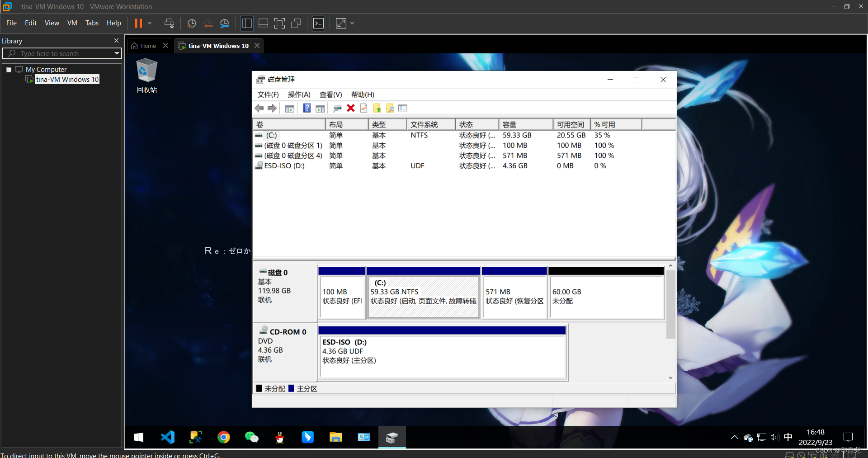
Task: Open VMware File menu
Action: click(x=11, y=23)
